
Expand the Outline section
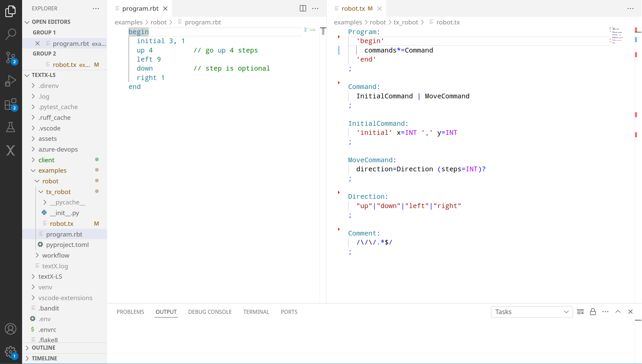tap(44, 348)
